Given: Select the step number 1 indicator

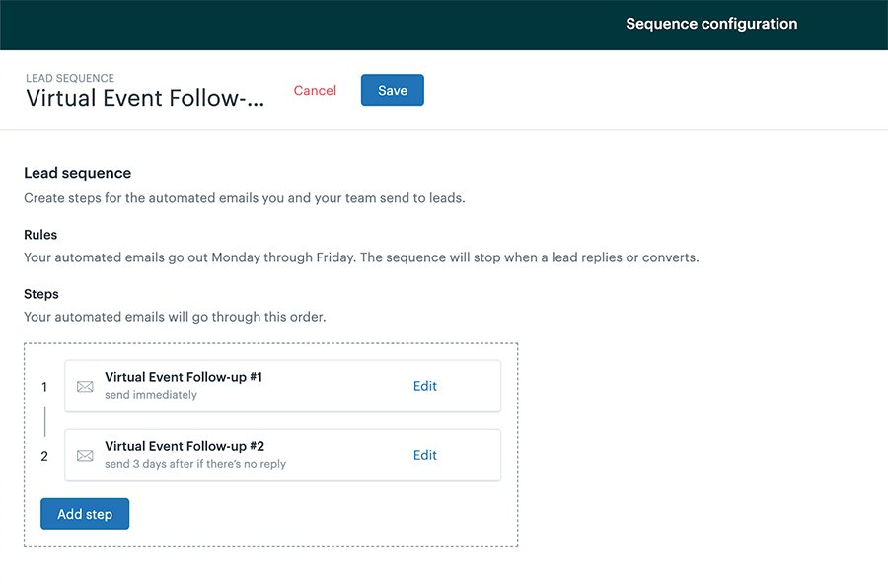Looking at the screenshot, I should coord(44,386).
